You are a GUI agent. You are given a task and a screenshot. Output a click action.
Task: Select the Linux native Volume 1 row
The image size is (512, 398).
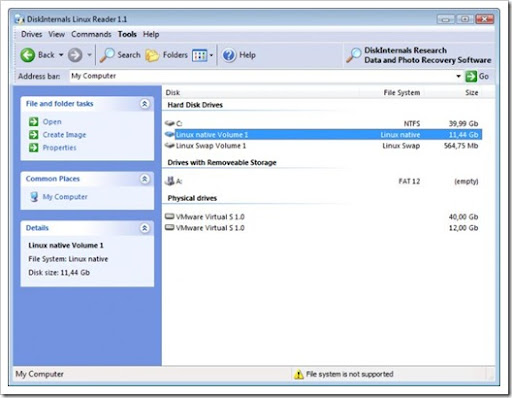tap(323, 135)
